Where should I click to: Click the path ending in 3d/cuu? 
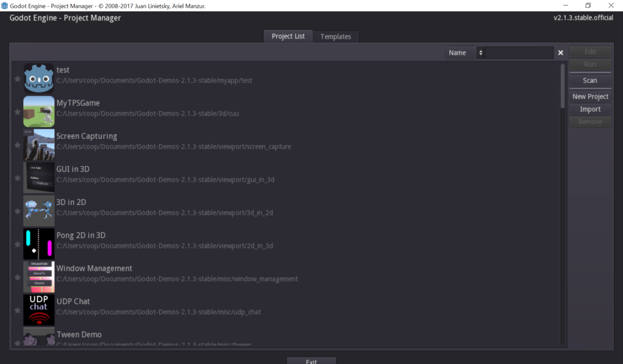pos(147,114)
